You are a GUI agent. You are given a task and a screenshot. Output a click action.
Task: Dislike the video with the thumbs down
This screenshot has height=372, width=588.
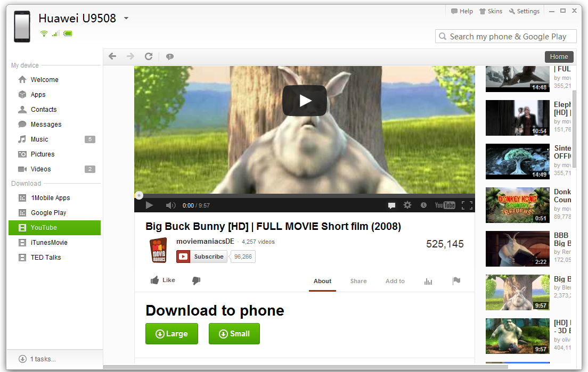pyautogui.click(x=196, y=280)
